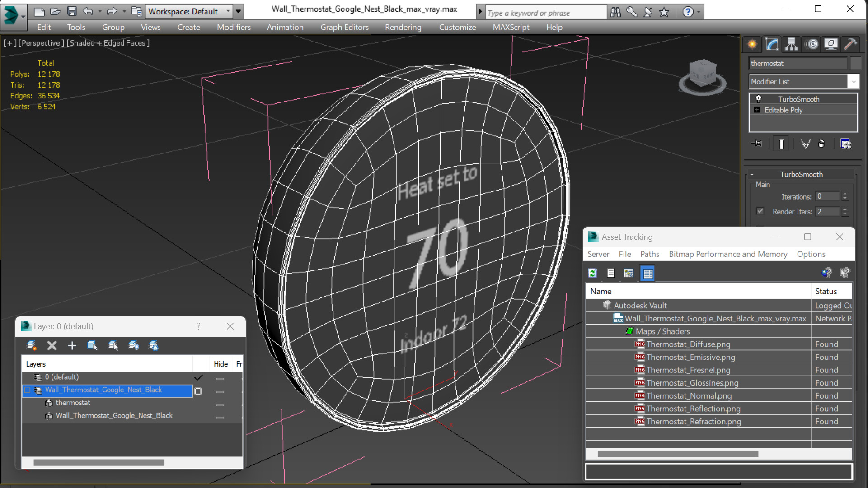Open the Graph Editors menu
The width and height of the screenshot is (868, 488).
344,27
